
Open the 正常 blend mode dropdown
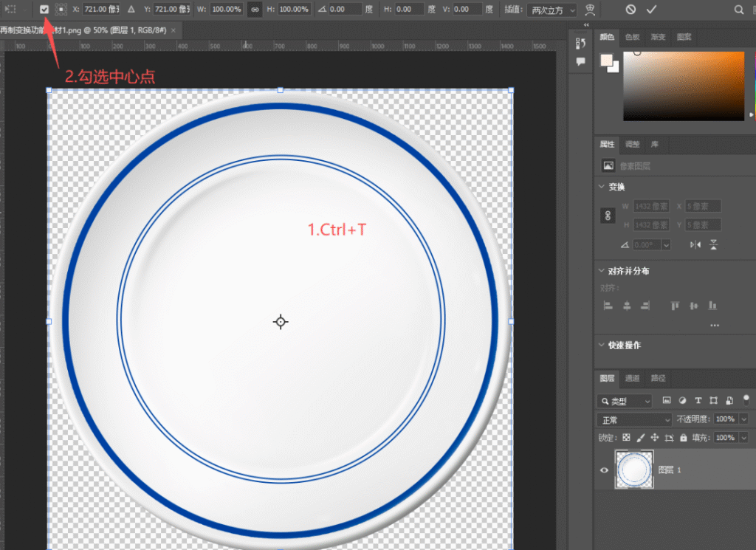[x=634, y=420]
